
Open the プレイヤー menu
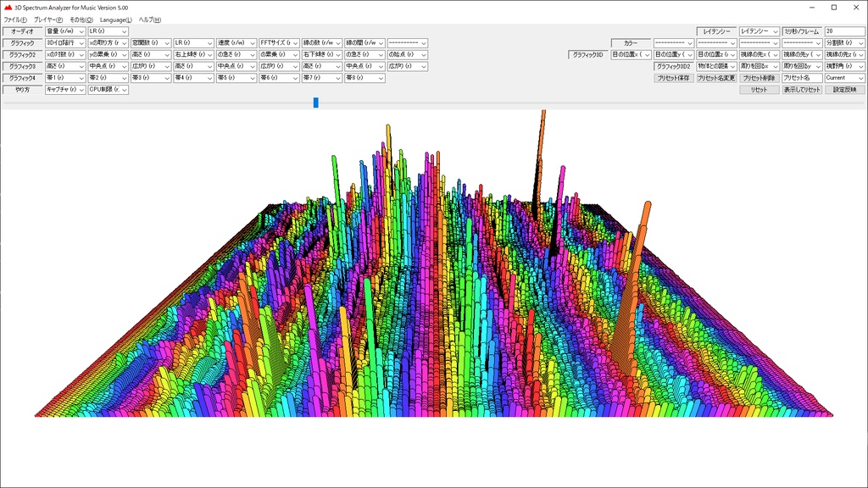coord(48,20)
